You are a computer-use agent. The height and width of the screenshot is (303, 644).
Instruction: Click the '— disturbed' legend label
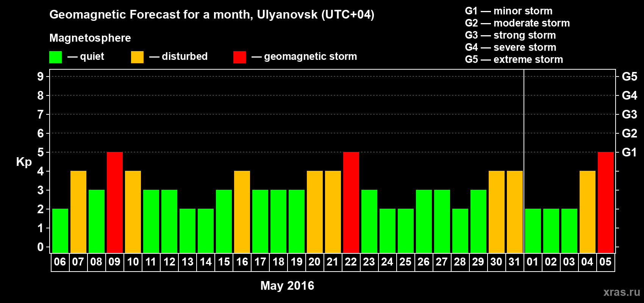coord(178,57)
